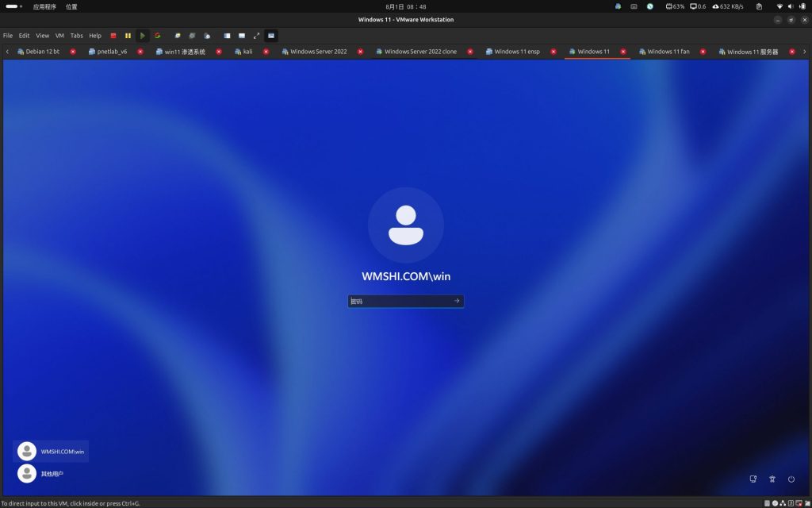Click inside the password input field

pos(400,301)
